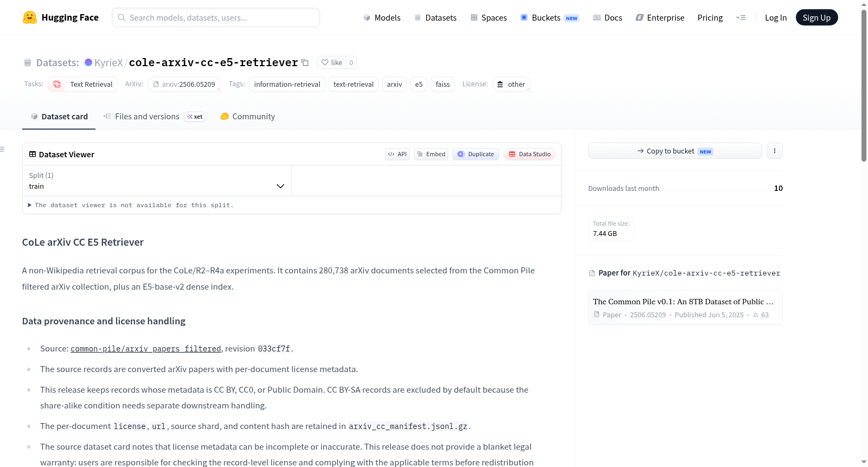The height and width of the screenshot is (467, 868).
Task: Open the arxiv:2506.05209 tag
Action: [184, 84]
